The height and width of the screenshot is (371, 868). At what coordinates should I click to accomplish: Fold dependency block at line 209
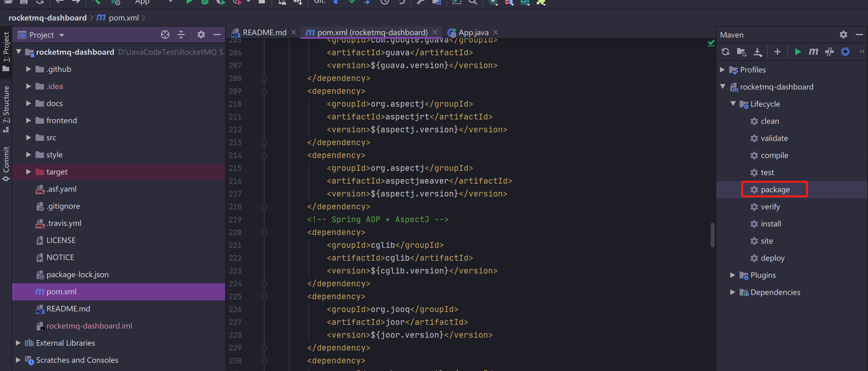point(264,91)
